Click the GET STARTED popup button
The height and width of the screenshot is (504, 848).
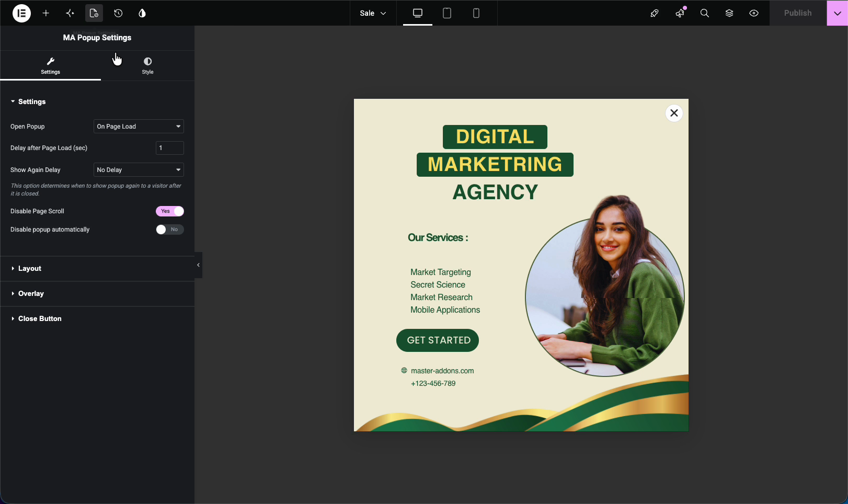pyautogui.click(x=438, y=340)
